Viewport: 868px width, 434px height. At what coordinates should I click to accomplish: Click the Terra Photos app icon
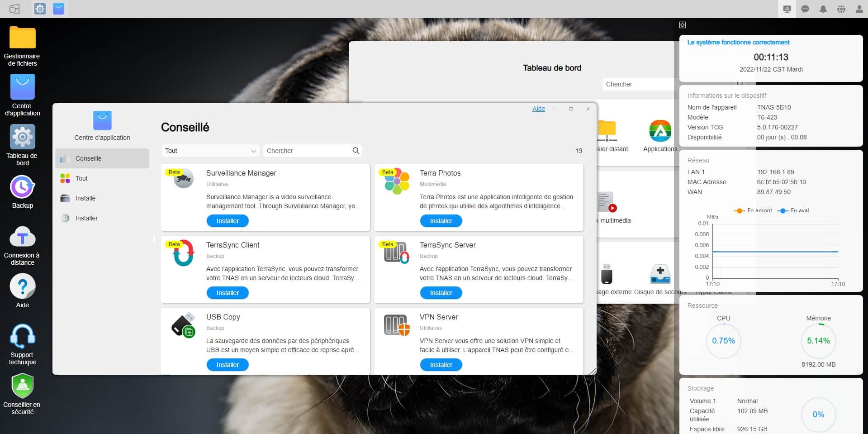click(397, 181)
